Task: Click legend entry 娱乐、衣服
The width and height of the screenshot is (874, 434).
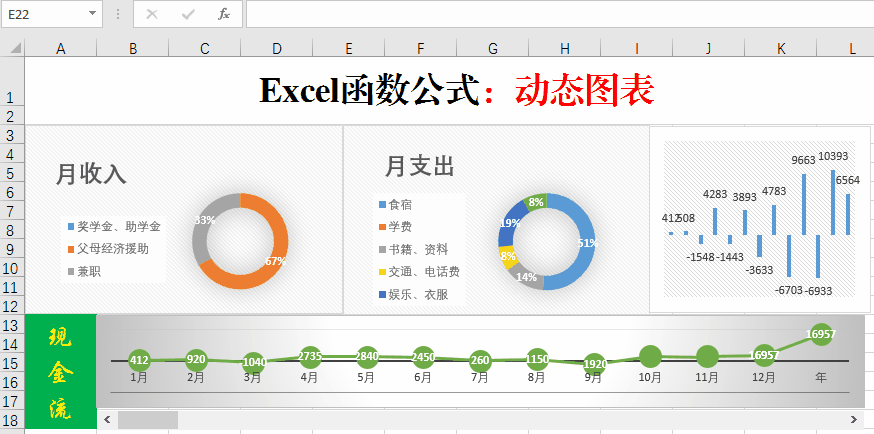Action: pyautogui.click(x=413, y=294)
